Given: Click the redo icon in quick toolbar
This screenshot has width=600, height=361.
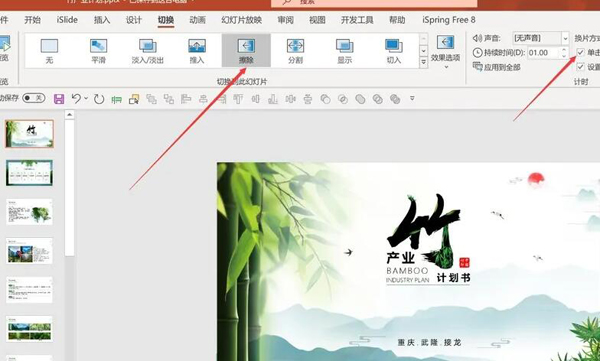Looking at the screenshot, I should tap(99, 99).
